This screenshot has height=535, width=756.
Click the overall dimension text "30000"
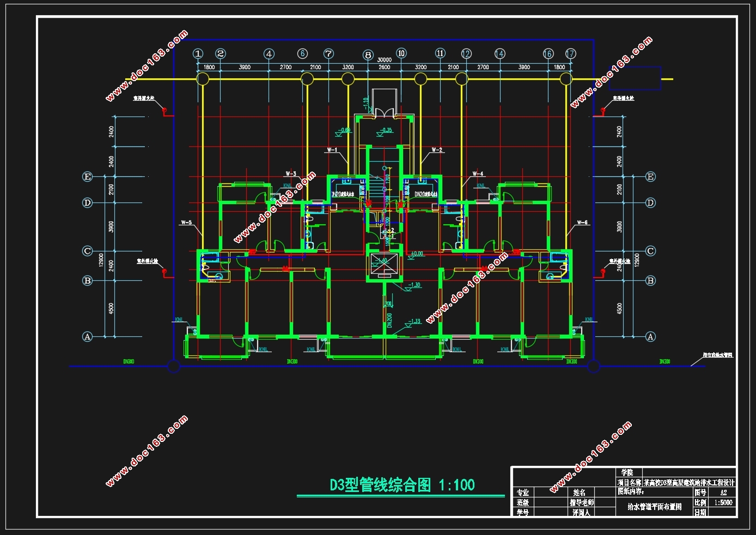[385, 60]
